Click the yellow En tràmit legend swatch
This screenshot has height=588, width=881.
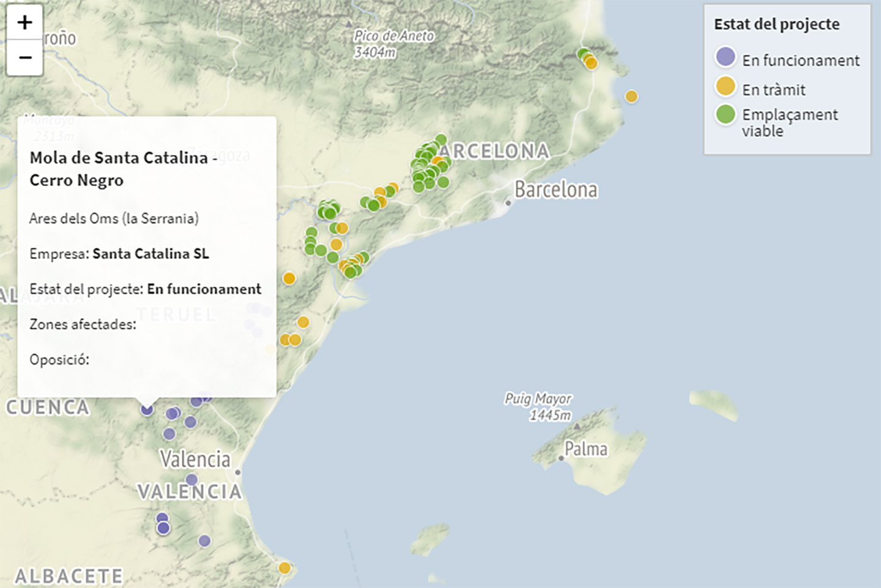725,86
